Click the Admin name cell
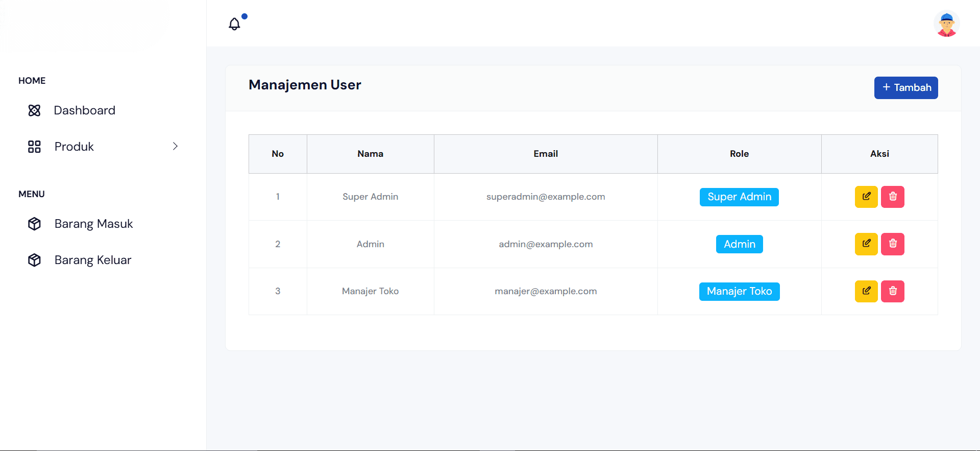 click(371, 244)
